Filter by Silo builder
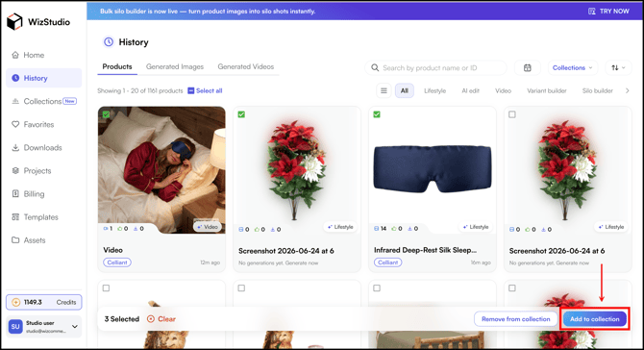Screen dimensions: 644x350 598,90
